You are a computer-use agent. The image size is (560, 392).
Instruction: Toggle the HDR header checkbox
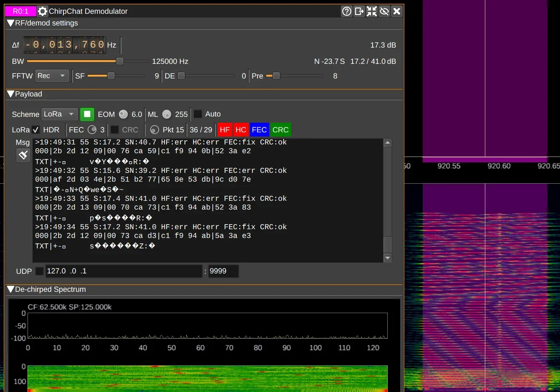click(x=36, y=130)
